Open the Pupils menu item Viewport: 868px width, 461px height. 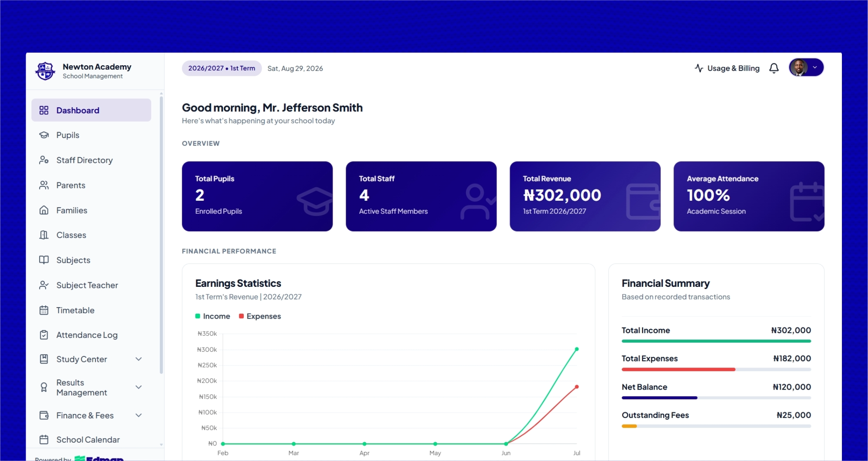(91, 135)
